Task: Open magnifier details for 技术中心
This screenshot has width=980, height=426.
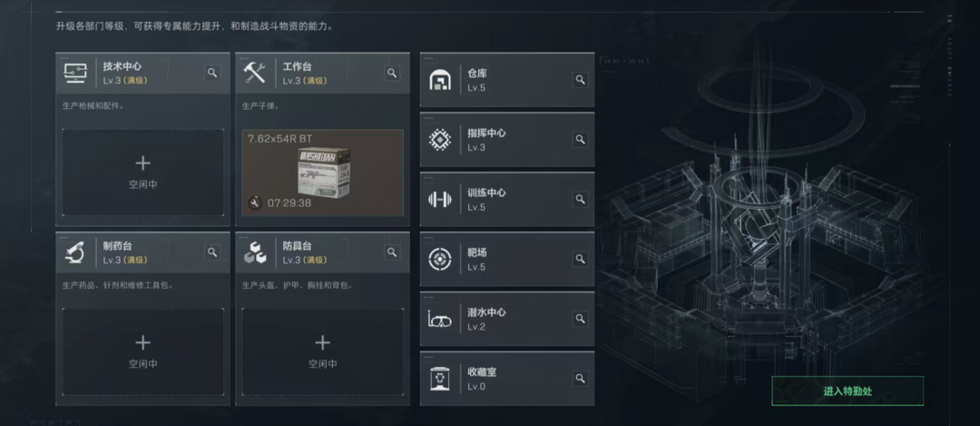Action: (x=212, y=74)
